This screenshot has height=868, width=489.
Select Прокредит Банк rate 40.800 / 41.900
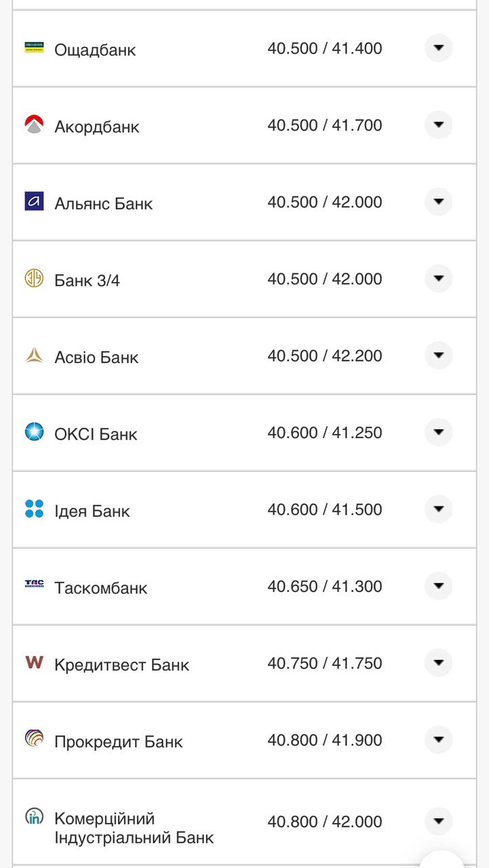coord(324,740)
